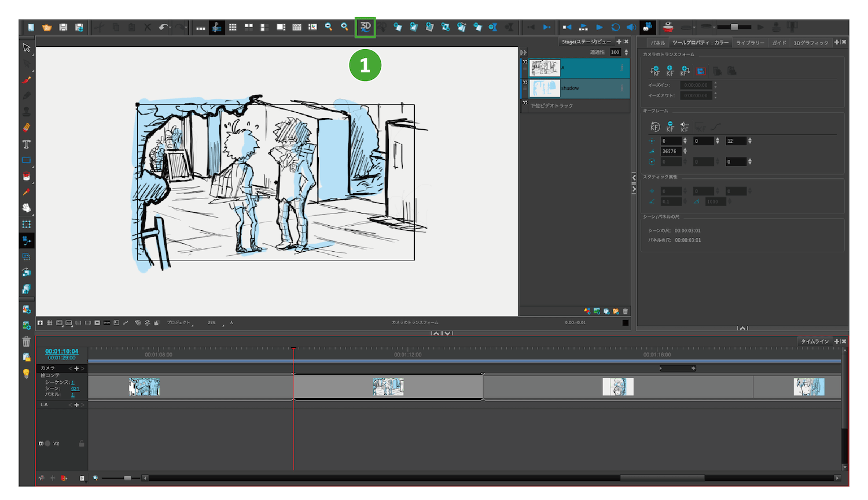
Task: Open the Undo history dropdown arrow
Action: [171, 27]
